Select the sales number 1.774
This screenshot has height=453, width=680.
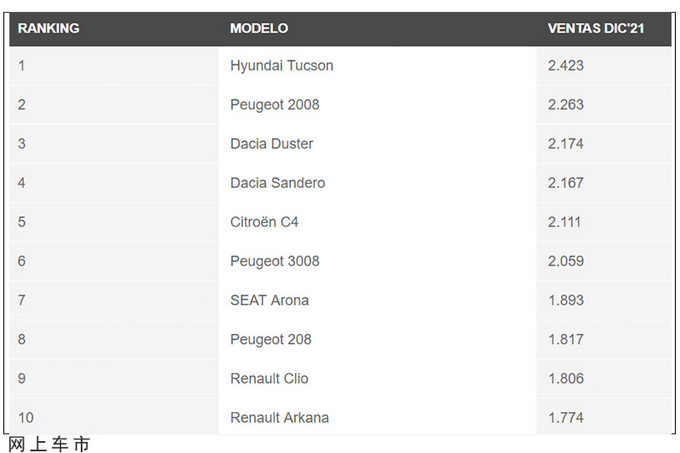pos(566,418)
